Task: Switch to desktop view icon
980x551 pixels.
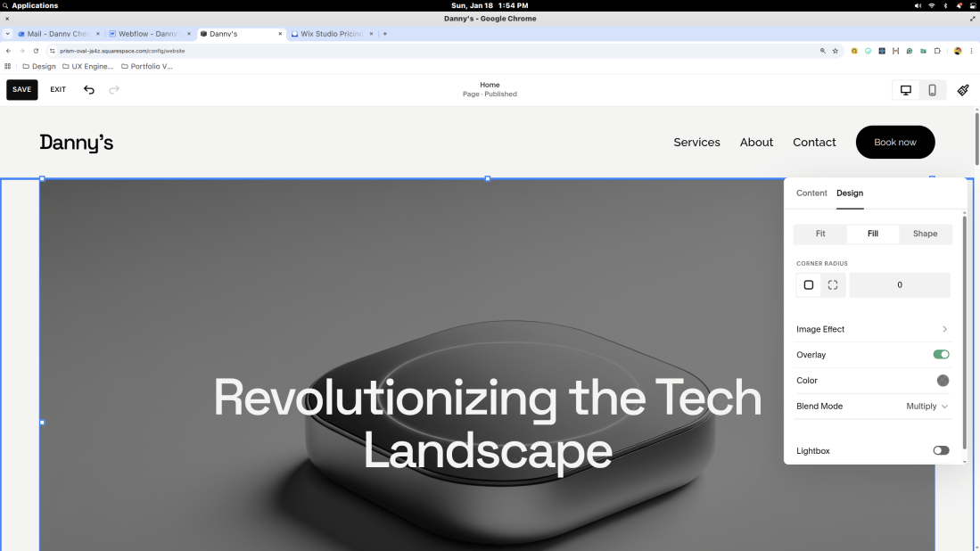Action: point(906,90)
